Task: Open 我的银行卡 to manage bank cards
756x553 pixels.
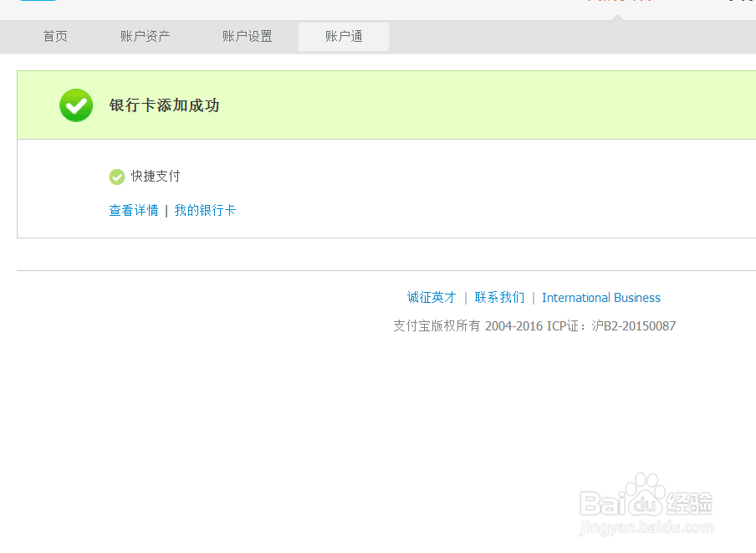Action: tap(206, 210)
